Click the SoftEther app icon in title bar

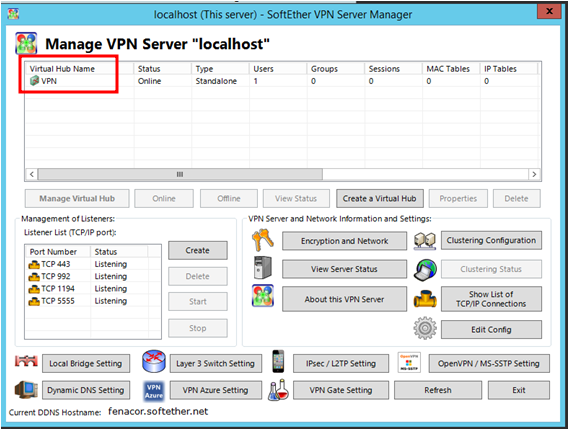[13, 14]
